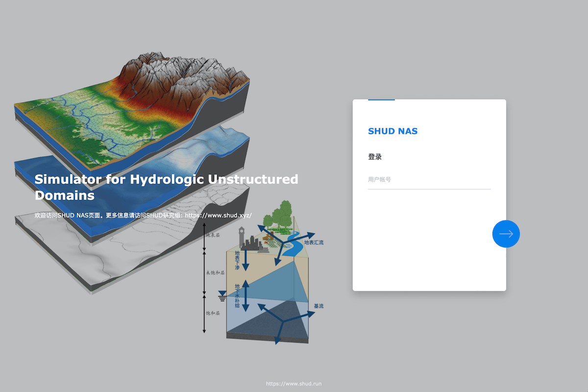Click the 登录 heading in login card
The height and width of the screenshot is (392, 588).
375,157
